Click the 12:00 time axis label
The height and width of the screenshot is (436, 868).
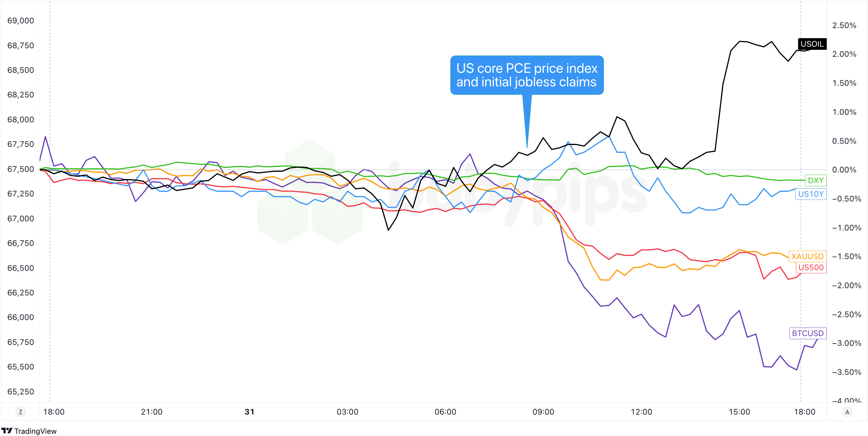click(641, 412)
